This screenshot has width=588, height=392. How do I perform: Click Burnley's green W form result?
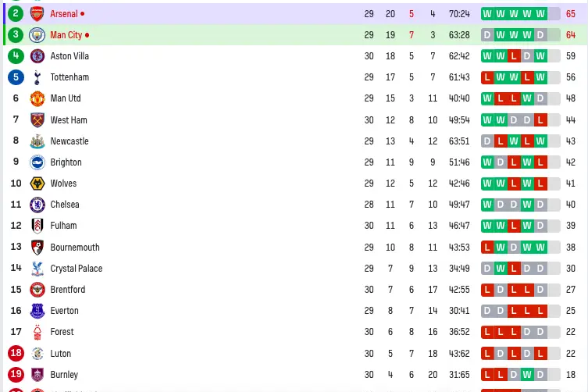pos(527,374)
